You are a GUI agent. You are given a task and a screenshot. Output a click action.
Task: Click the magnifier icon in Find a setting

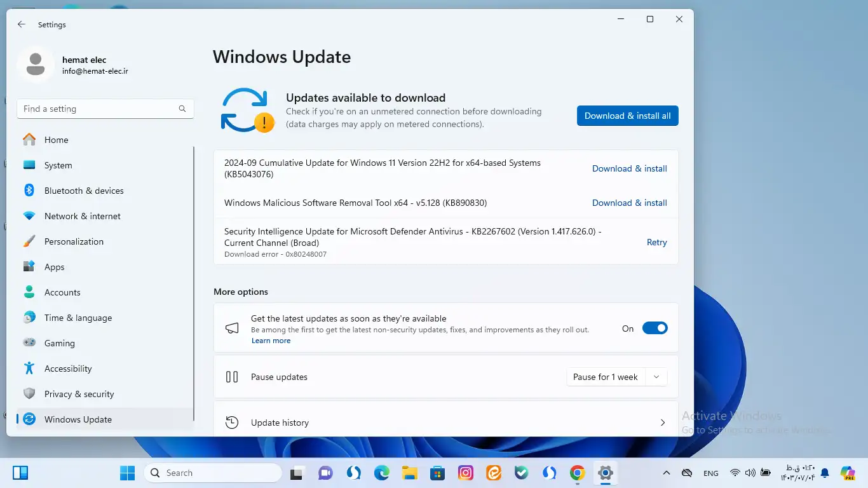(182, 109)
